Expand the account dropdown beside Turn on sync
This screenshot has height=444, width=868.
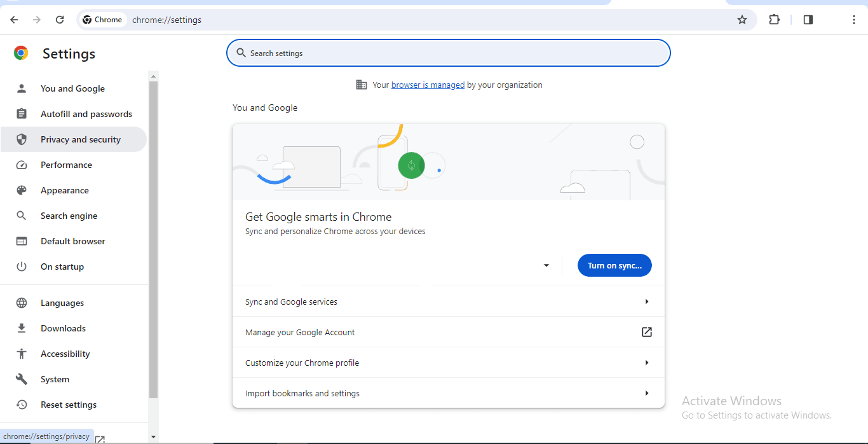tap(546, 265)
